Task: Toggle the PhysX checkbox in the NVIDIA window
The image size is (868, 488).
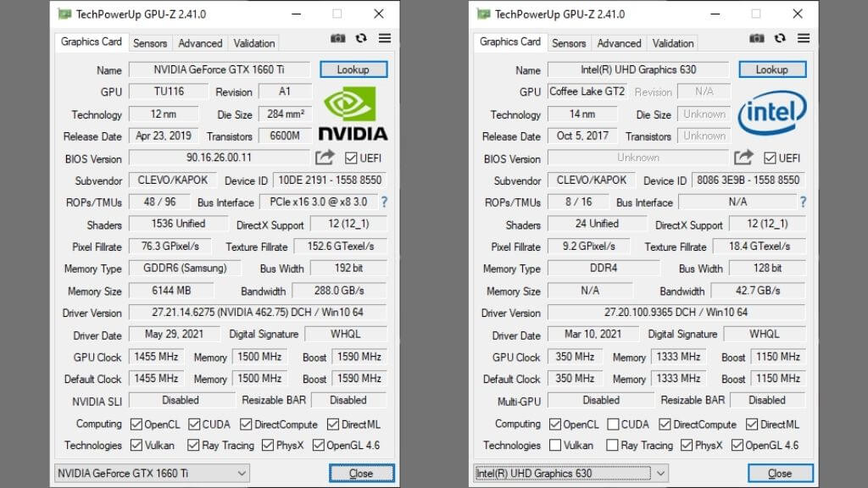Action: pos(268,446)
